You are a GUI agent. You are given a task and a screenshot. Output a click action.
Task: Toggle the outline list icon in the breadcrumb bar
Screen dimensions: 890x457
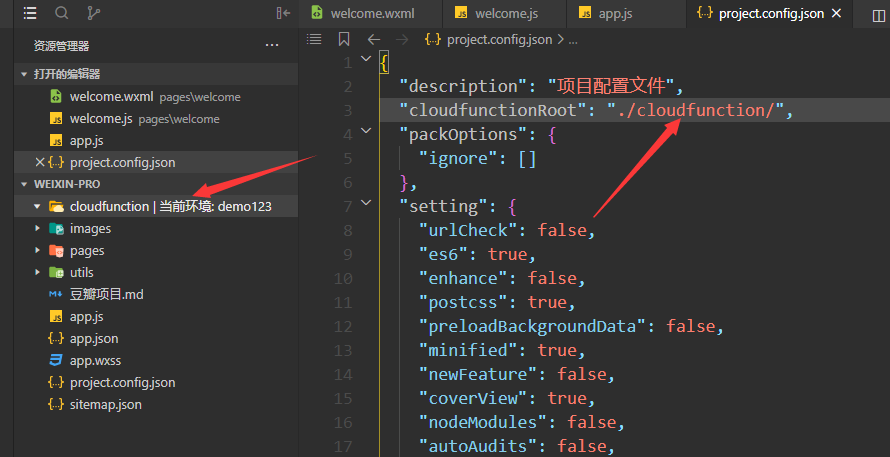point(314,39)
